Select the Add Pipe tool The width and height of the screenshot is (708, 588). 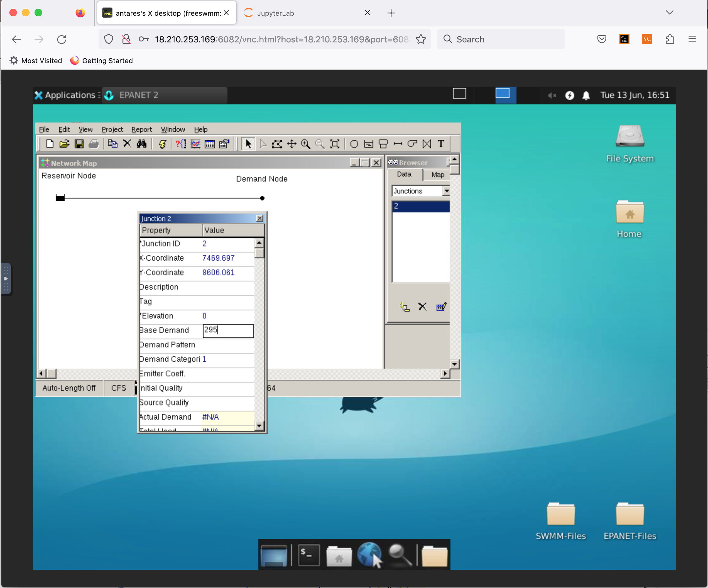click(398, 144)
